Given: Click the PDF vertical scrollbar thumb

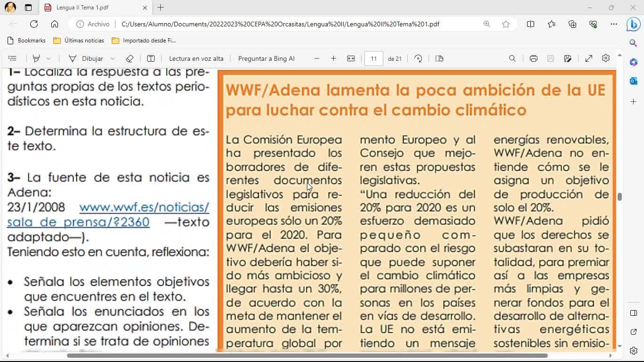Looking at the screenshot, I should pos(619,197).
